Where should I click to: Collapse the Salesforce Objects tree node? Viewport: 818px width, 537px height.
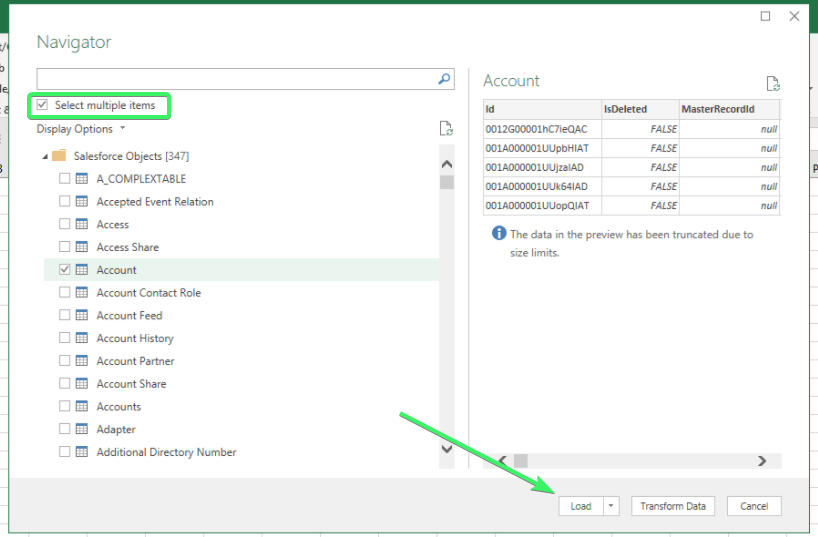point(45,156)
